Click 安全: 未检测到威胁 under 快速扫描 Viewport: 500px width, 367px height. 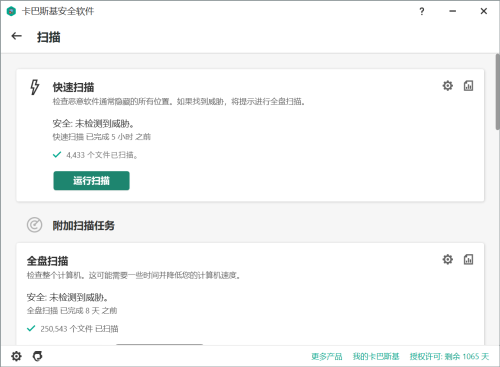(94, 124)
